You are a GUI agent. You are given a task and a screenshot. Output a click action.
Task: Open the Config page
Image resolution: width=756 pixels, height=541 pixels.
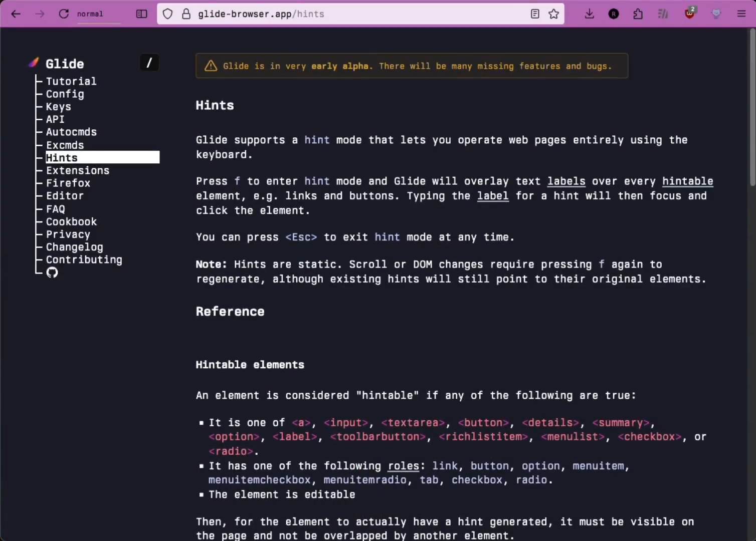[x=65, y=94]
